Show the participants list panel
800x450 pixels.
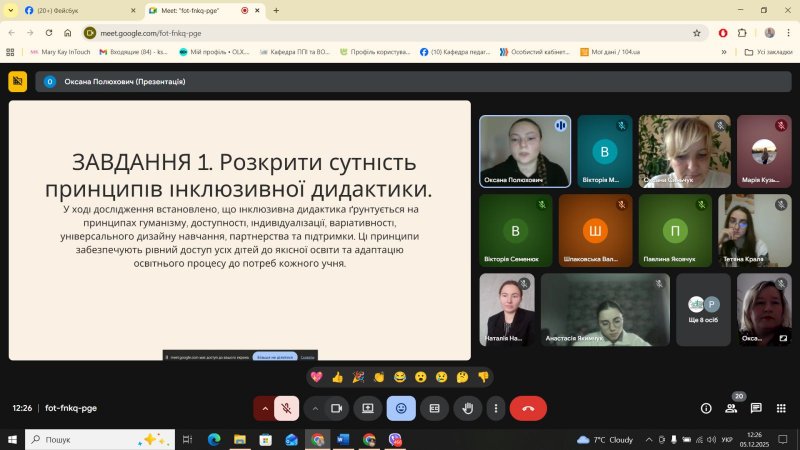point(731,408)
